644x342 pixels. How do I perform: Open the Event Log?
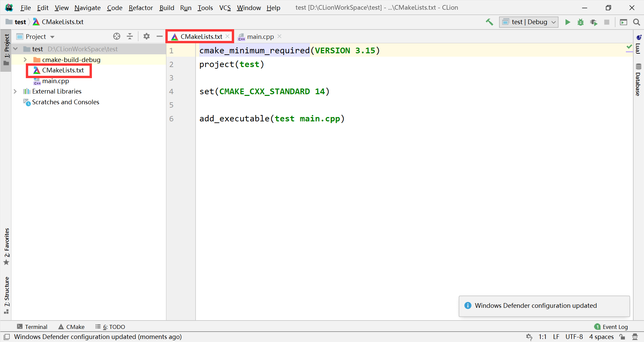(x=615, y=326)
